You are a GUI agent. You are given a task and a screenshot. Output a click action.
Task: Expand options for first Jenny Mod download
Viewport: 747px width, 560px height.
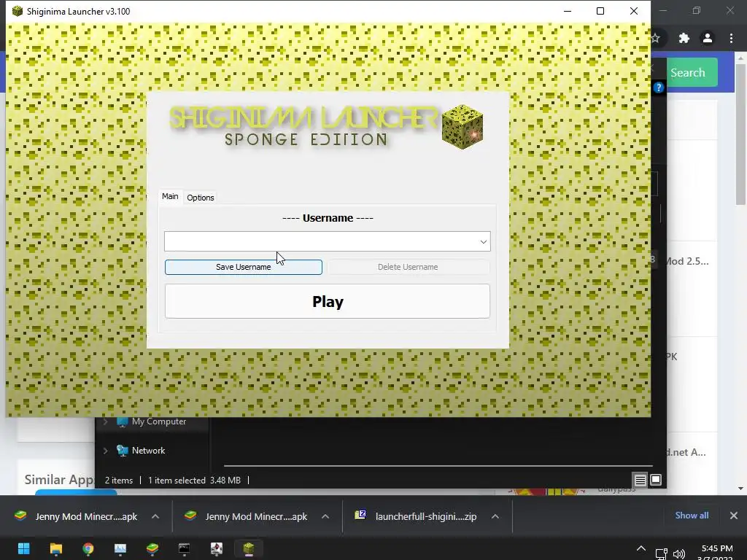155,516
